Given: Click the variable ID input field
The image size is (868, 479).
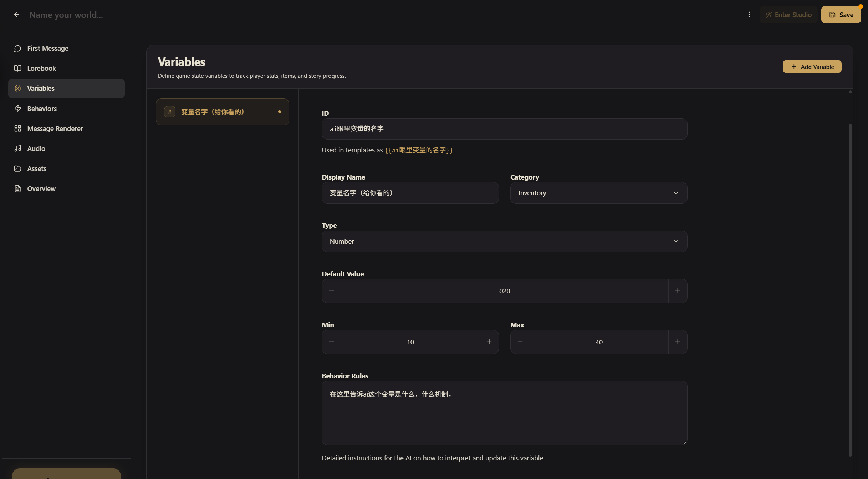Looking at the screenshot, I should pos(504,129).
